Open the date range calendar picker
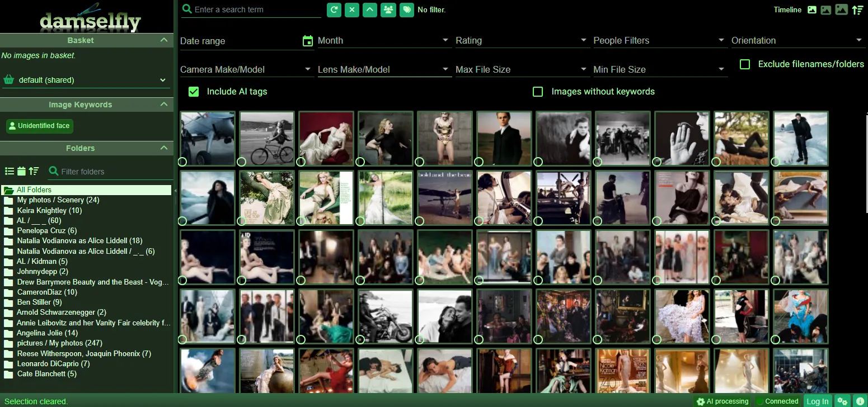Image resolution: width=868 pixels, height=407 pixels. click(x=307, y=41)
